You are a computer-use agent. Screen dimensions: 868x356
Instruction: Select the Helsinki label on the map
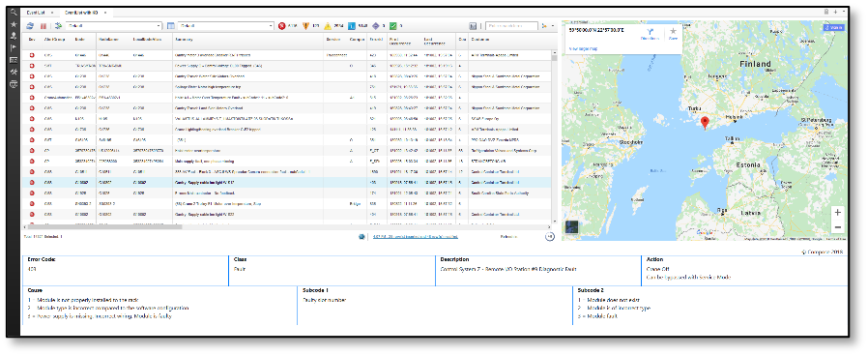tap(733, 117)
